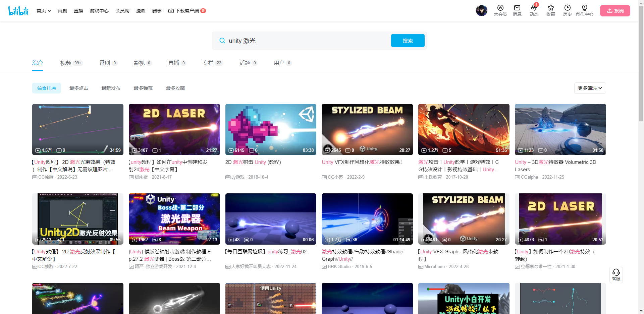Image resolution: width=644 pixels, height=314 pixels.
Task: Open 会员购 in the top navigation
Action: point(122,11)
